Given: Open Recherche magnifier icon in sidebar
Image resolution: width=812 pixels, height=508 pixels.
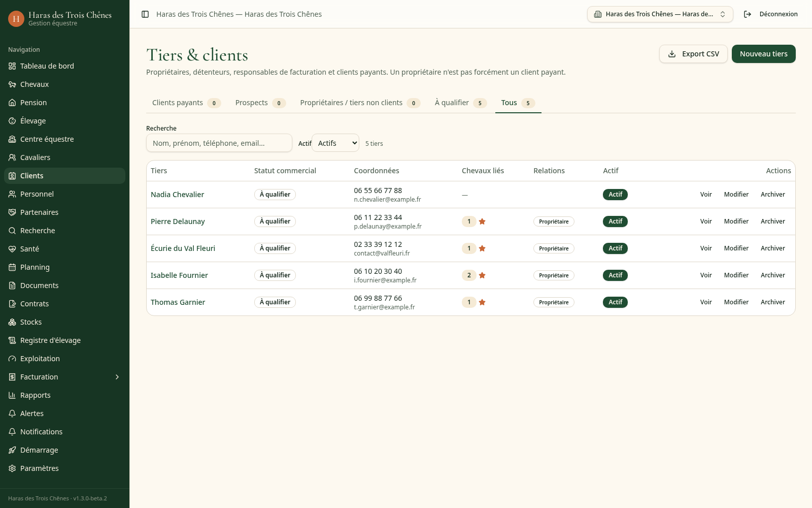Looking at the screenshot, I should coord(12,231).
